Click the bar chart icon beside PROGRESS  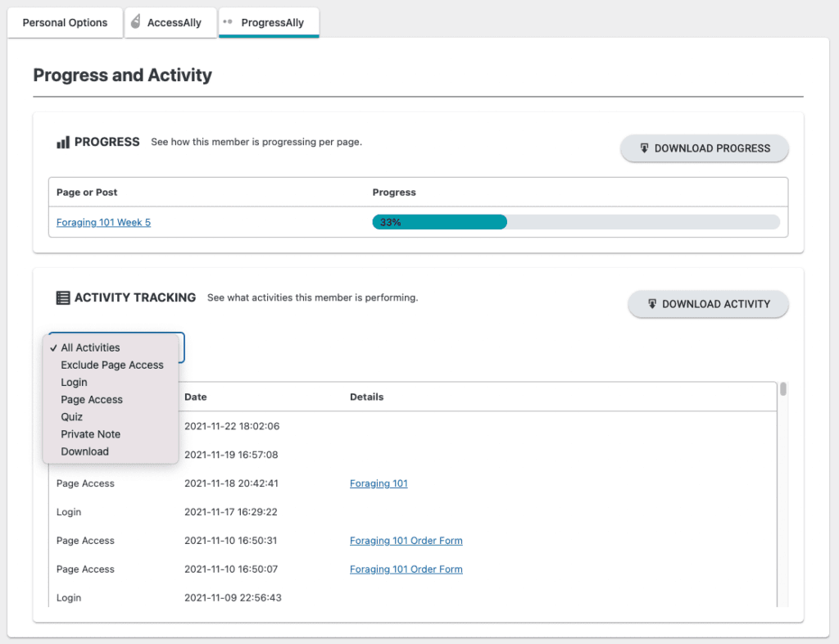pos(64,142)
